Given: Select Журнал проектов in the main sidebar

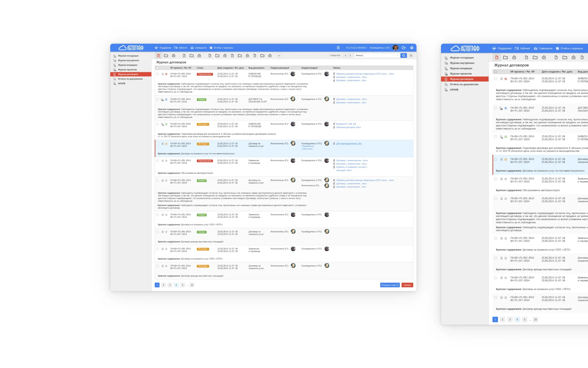Looking at the screenshot, I should [127, 70].
